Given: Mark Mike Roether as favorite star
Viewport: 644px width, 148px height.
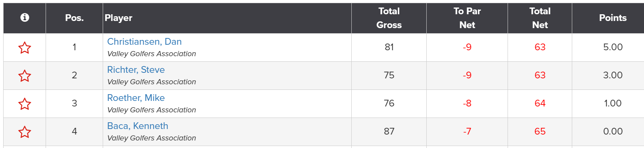Looking at the screenshot, I should pyautogui.click(x=25, y=104).
